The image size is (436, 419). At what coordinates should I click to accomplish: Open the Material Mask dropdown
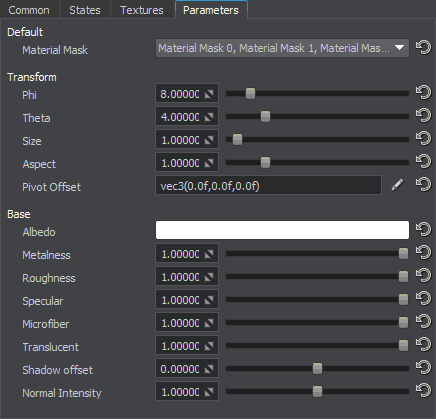pyautogui.click(x=282, y=48)
